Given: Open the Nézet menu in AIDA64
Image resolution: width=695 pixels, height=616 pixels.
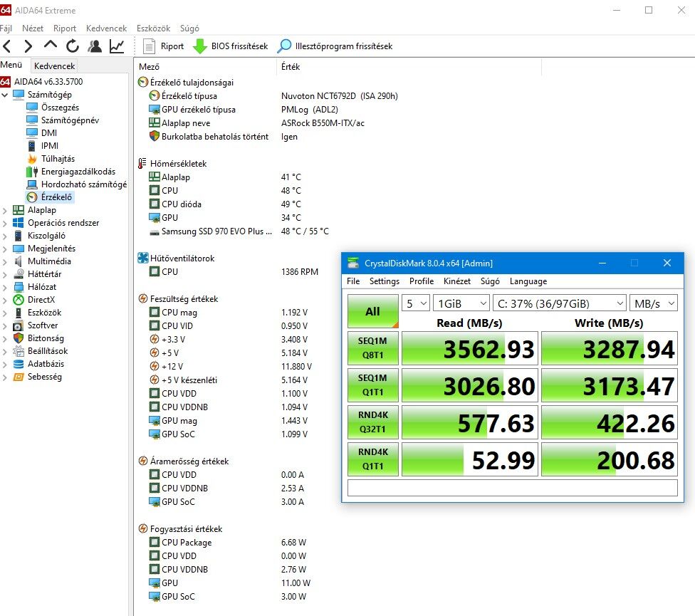Looking at the screenshot, I should [x=33, y=28].
